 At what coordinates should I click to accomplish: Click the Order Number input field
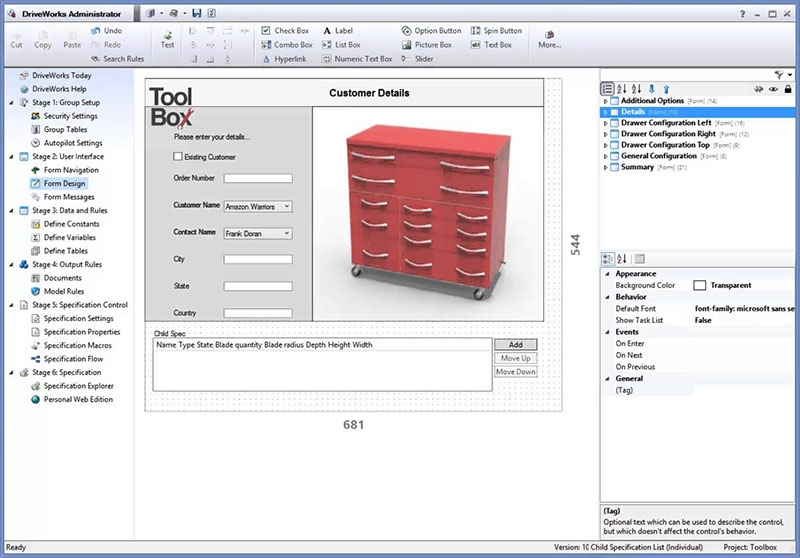[258, 178]
